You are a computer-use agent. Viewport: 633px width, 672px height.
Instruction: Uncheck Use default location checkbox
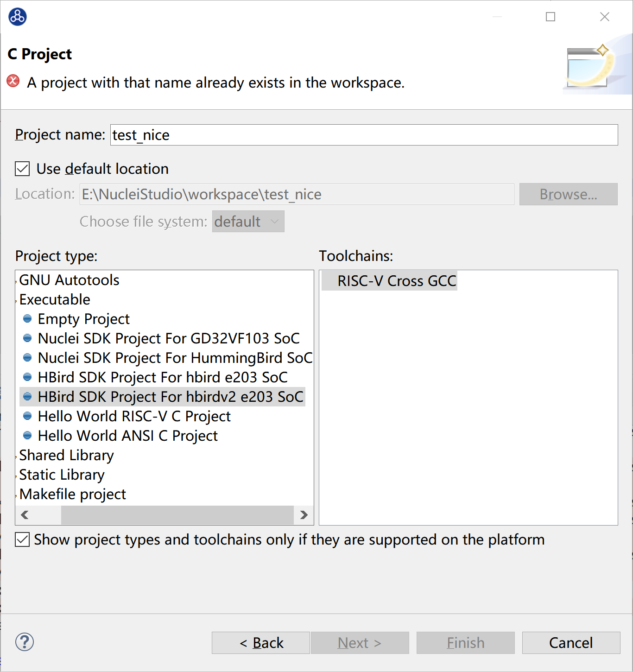tap(22, 169)
